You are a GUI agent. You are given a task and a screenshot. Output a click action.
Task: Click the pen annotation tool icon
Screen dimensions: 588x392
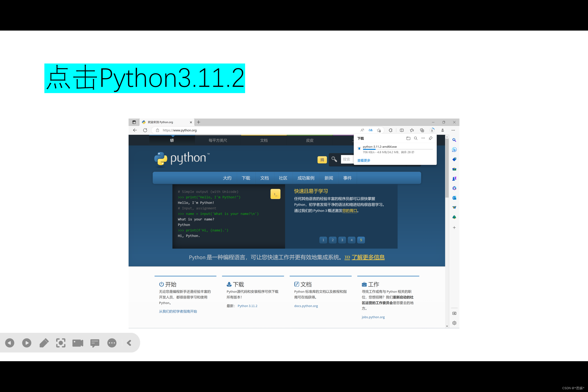pos(44,343)
